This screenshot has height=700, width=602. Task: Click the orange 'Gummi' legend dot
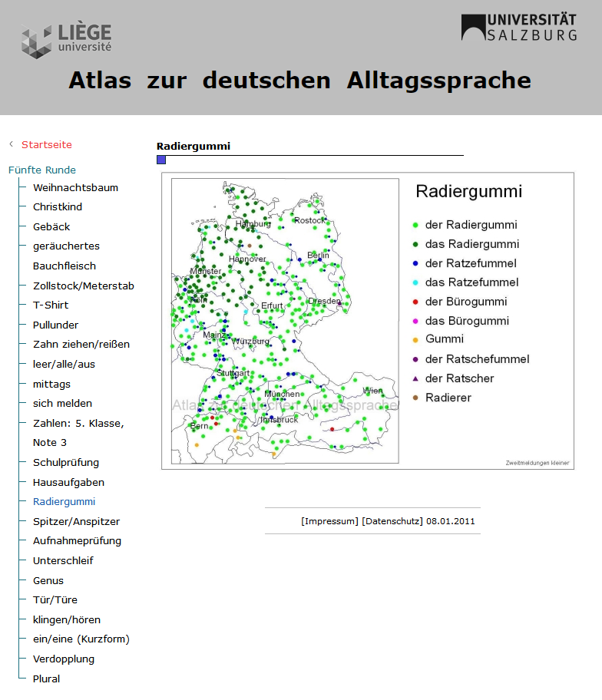pyautogui.click(x=415, y=340)
